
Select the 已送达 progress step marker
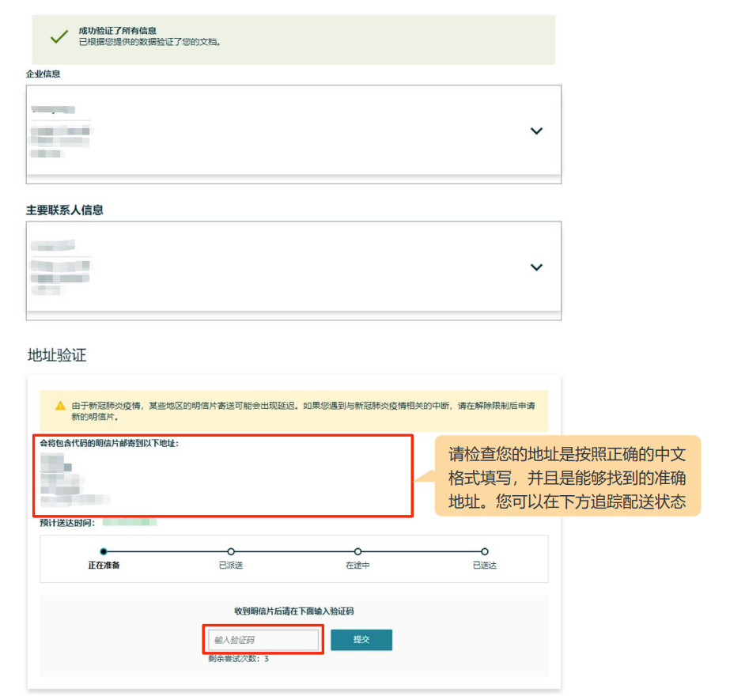point(485,551)
